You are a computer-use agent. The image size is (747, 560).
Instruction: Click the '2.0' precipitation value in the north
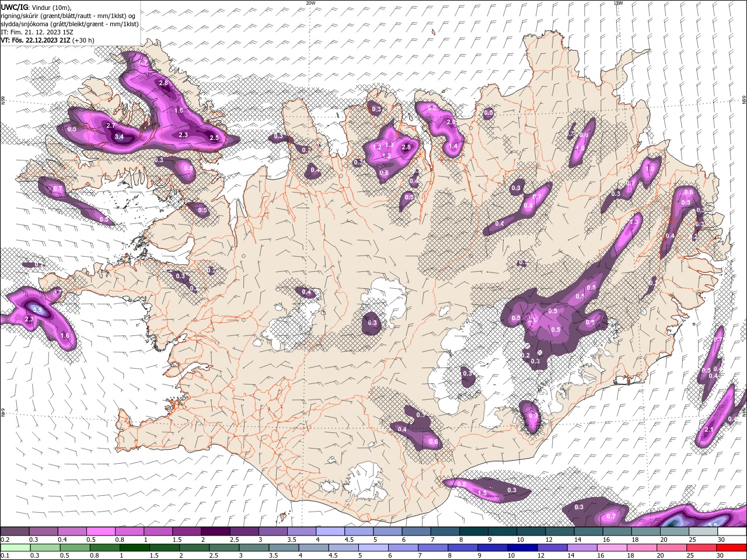(451, 122)
